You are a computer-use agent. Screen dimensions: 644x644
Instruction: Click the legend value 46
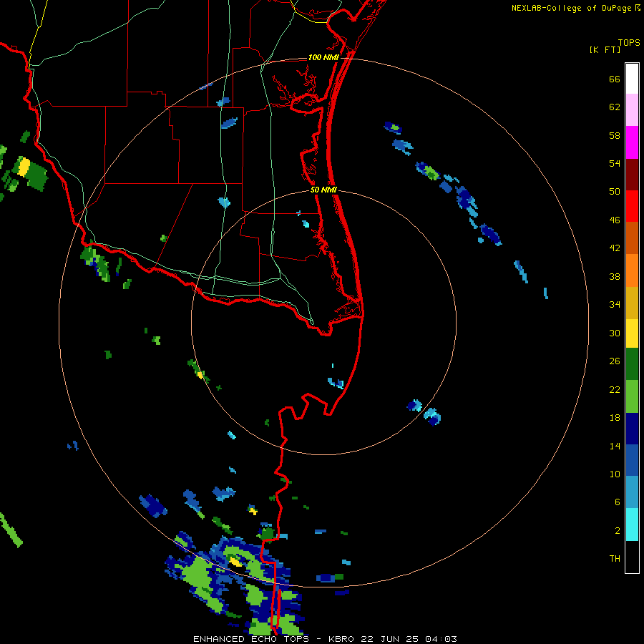click(x=615, y=220)
